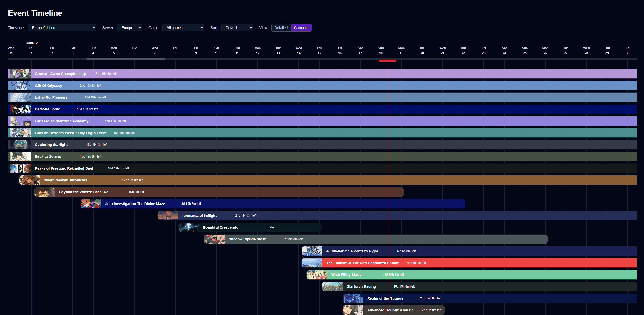This screenshot has width=644, height=315.
Task: Open the Timezone Europe/Lisbon dropdown
Action: point(62,28)
